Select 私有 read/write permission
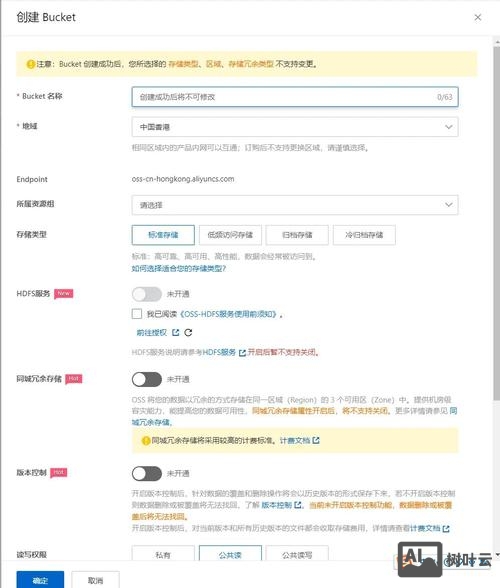Viewport: 500px width, 588px height. pos(163,555)
